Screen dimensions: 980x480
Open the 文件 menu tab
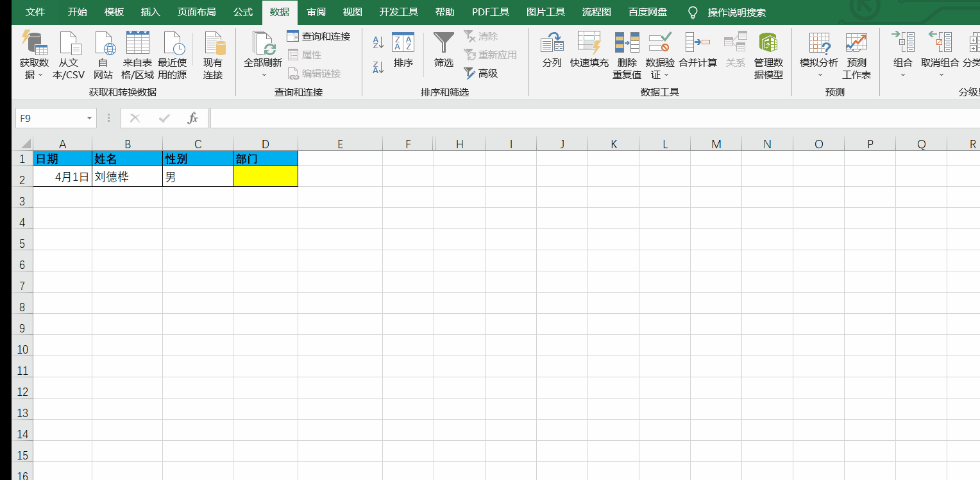click(35, 12)
